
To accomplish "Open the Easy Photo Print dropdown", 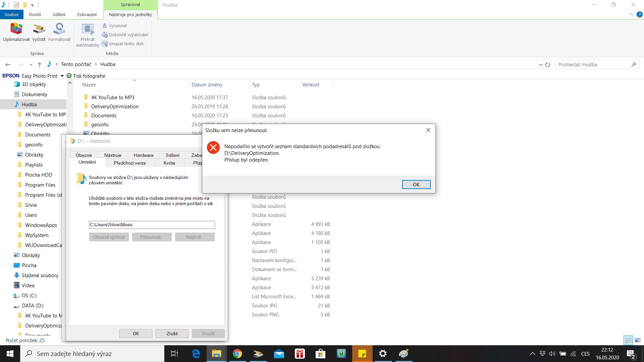I will pyautogui.click(x=62, y=76).
